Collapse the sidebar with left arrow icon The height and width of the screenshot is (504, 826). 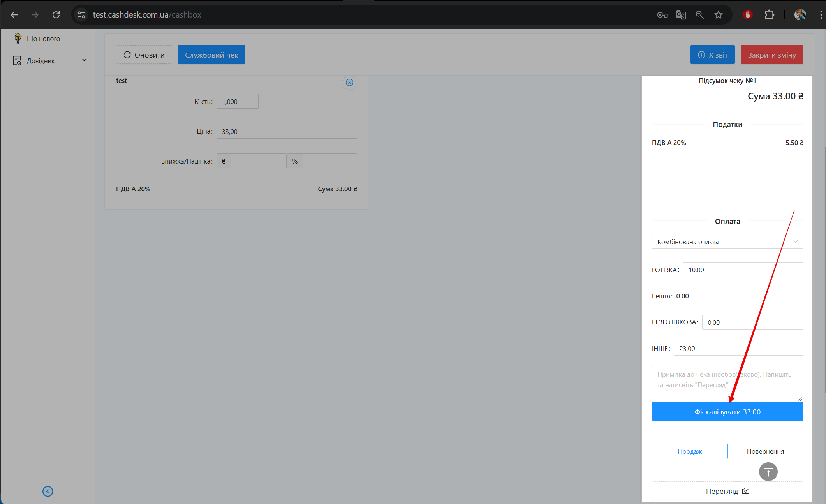pos(48,492)
